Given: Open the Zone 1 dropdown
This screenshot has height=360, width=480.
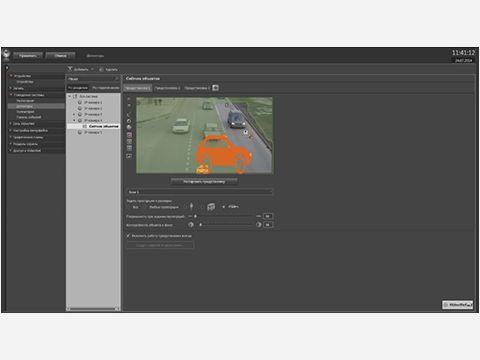Looking at the screenshot, I should point(200,192).
